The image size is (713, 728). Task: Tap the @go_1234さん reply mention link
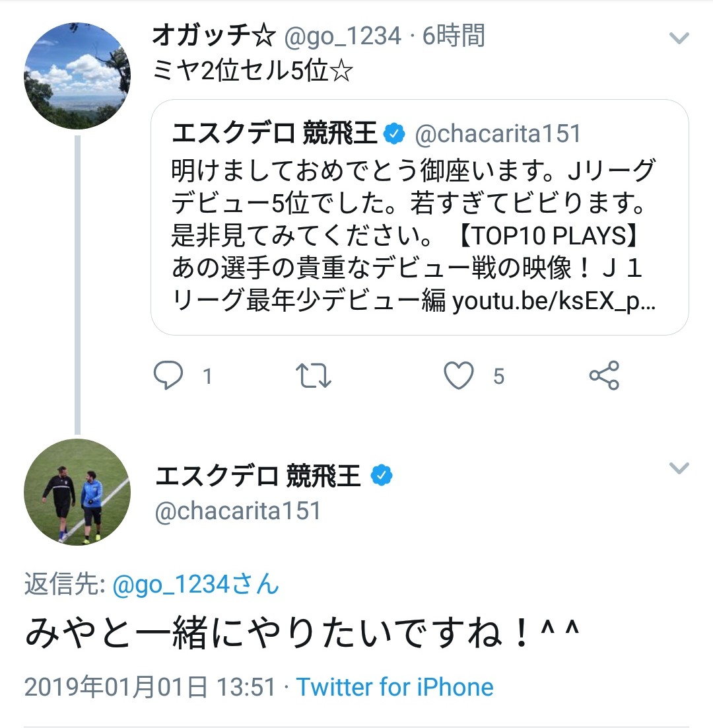tap(195, 585)
